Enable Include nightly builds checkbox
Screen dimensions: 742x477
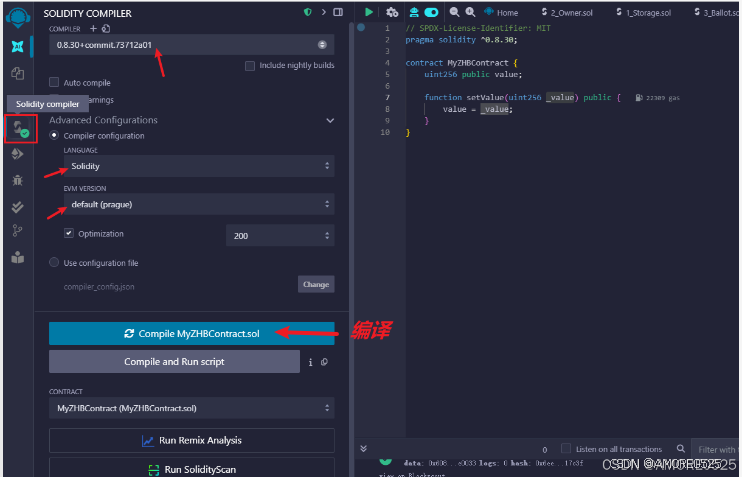coord(250,66)
